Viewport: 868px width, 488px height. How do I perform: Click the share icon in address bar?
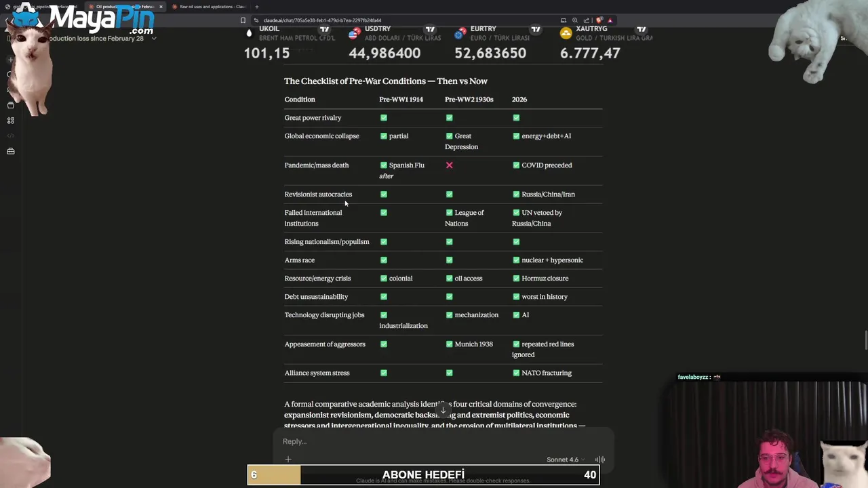[x=587, y=20]
